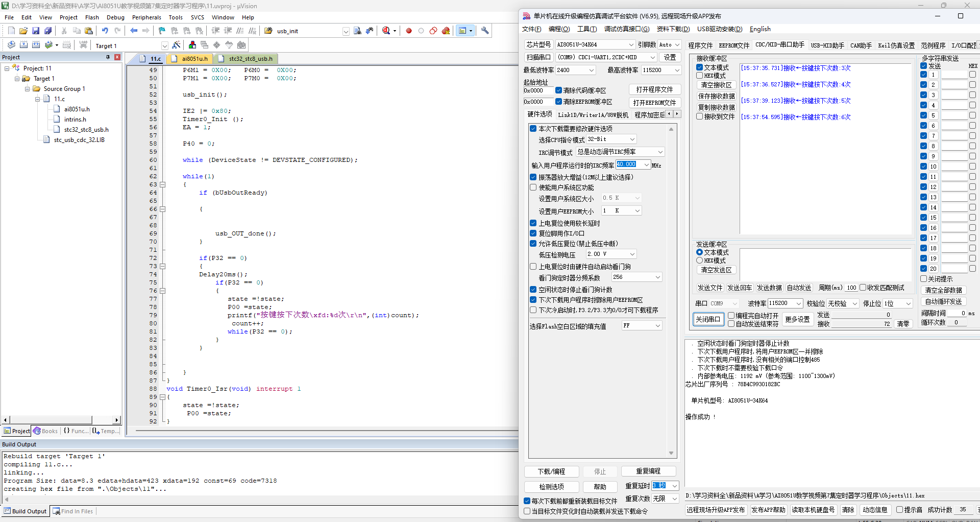Open the Peripherals menu
Screen dimensions: 980x522
coord(146,17)
